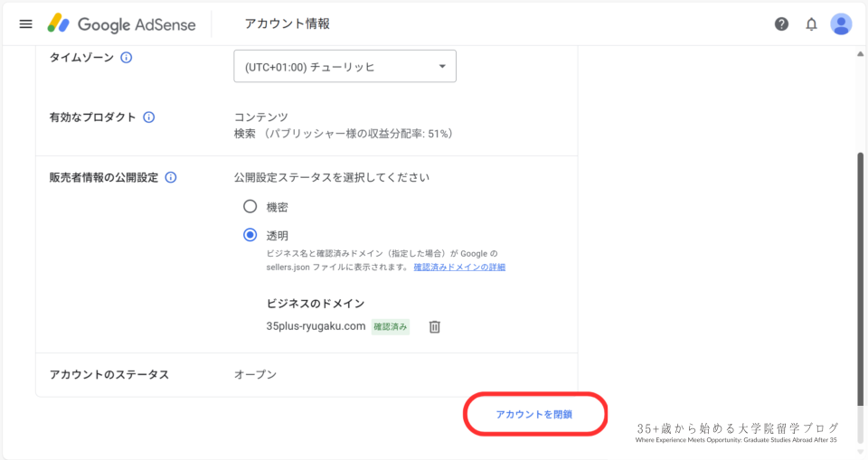
Task: Show info for タイムゾーン
Action: pyautogui.click(x=127, y=58)
